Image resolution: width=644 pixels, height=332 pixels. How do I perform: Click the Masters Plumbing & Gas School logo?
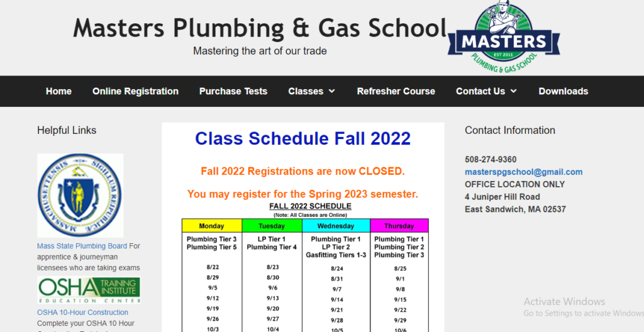[x=504, y=36]
